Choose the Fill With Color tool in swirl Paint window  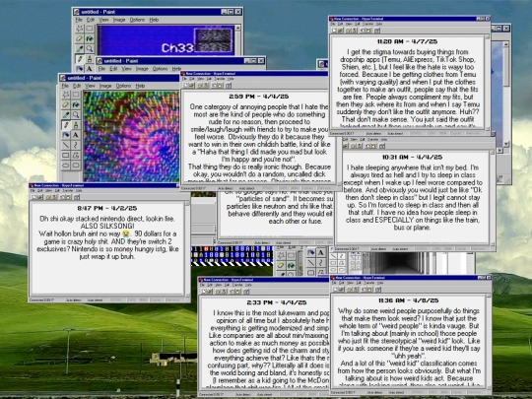tap(75, 104)
